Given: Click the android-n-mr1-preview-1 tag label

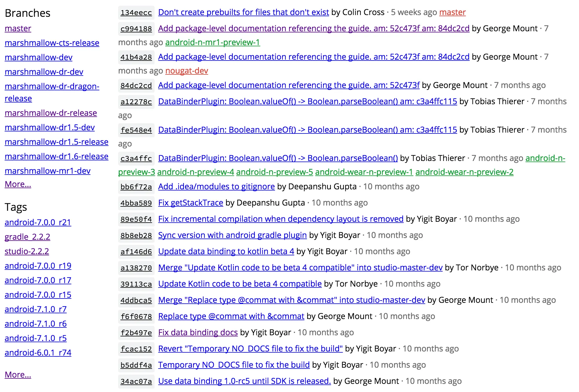Looking at the screenshot, I should [212, 42].
